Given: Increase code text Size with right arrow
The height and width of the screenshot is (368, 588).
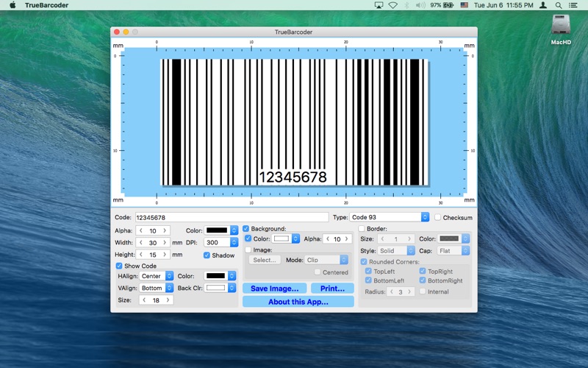Looking at the screenshot, I should point(168,300).
